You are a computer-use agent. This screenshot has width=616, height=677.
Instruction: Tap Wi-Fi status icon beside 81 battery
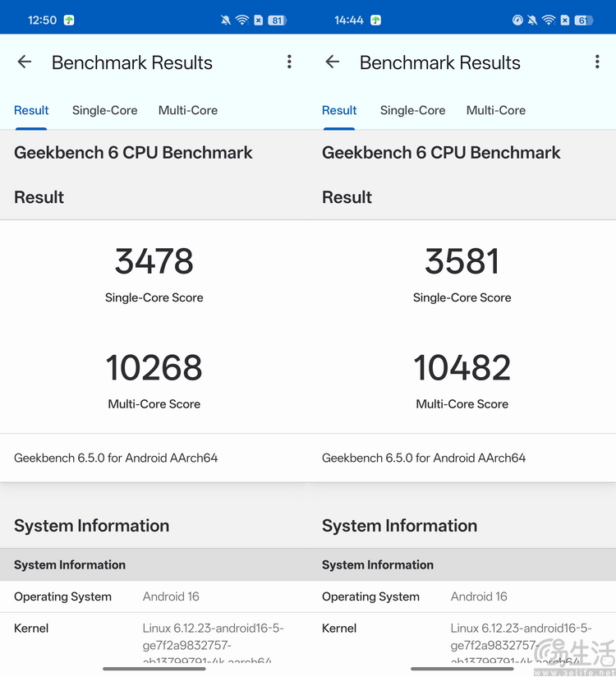coord(241,20)
